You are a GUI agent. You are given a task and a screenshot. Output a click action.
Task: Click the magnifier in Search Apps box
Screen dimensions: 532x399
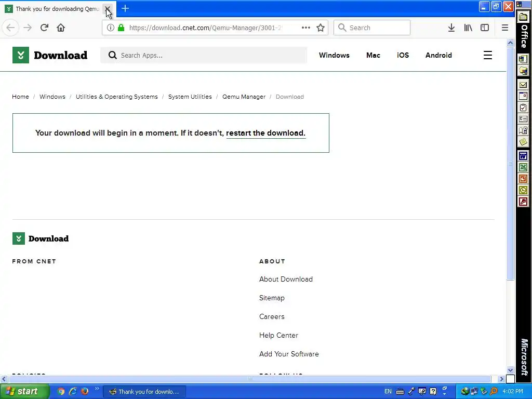click(x=112, y=55)
